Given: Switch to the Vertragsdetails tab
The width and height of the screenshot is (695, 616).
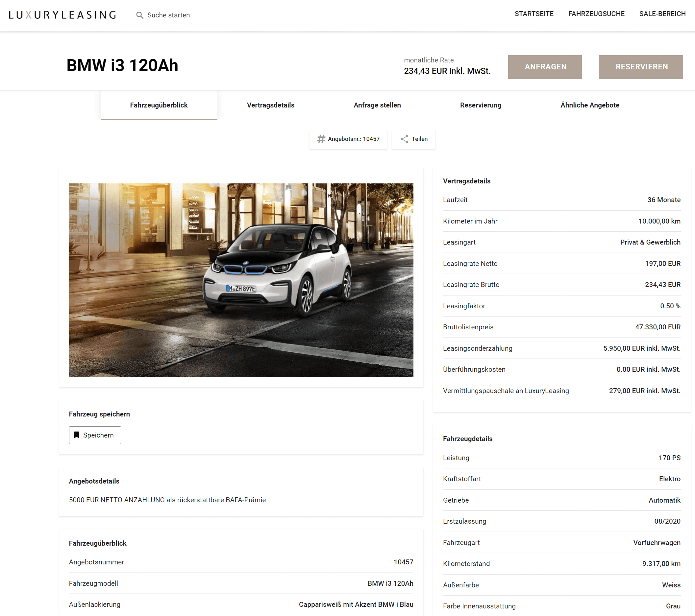Looking at the screenshot, I should pyautogui.click(x=271, y=105).
